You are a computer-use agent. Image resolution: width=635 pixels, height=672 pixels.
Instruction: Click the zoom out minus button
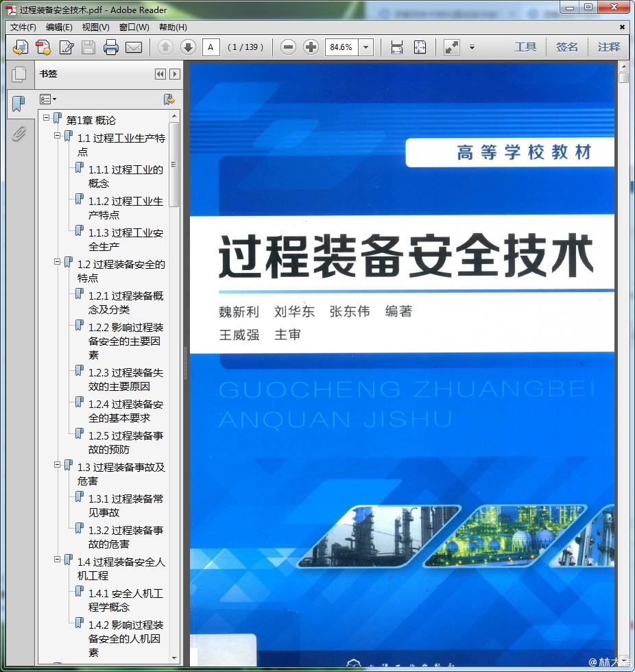289,47
